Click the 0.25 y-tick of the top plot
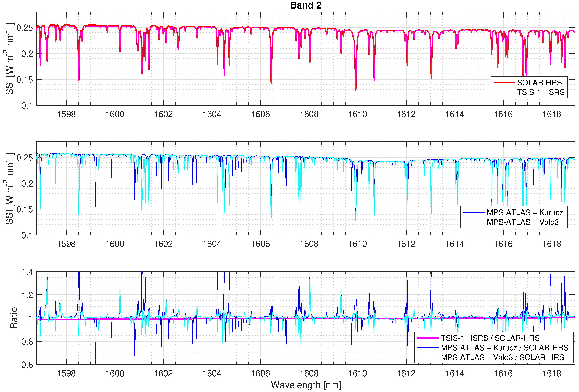 pos(25,28)
